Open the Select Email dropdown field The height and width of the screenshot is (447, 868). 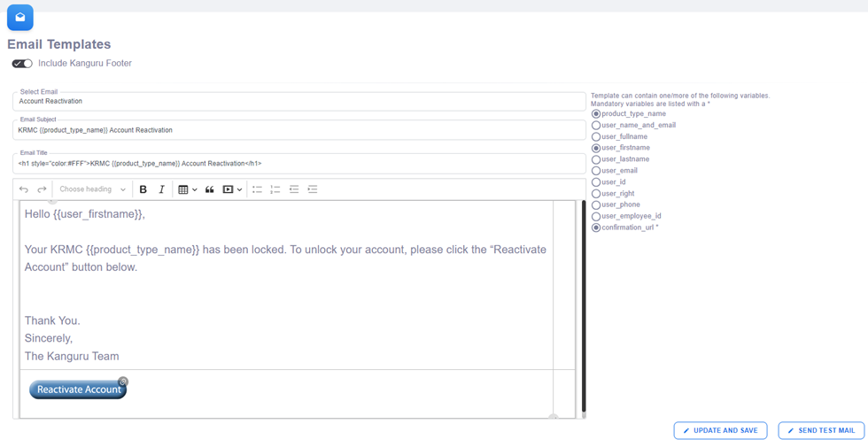[298, 101]
